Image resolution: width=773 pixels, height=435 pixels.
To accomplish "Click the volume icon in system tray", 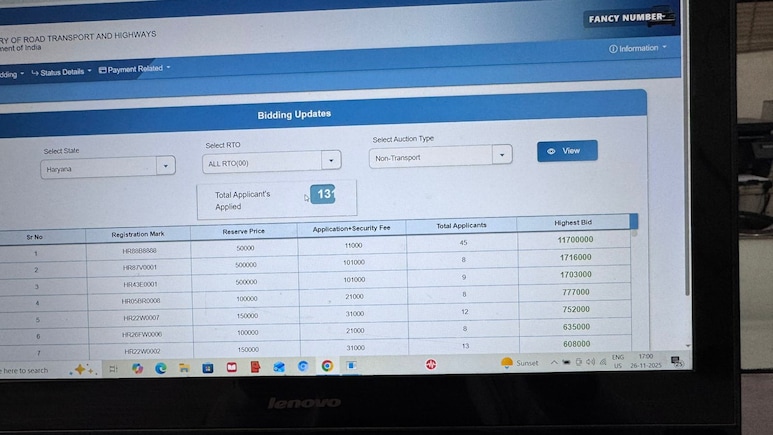I will 590,361.
